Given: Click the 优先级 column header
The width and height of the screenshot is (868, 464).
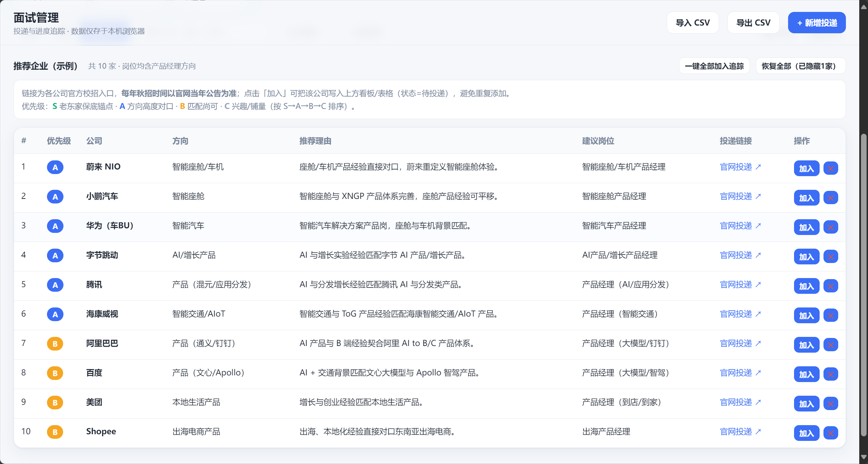Looking at the screenshot, I should 59,141.
